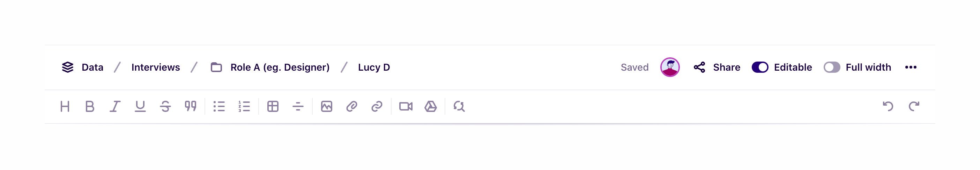Insert a horizontal divider line
Viewport: 980px width, 170px height.
[298, 106]
